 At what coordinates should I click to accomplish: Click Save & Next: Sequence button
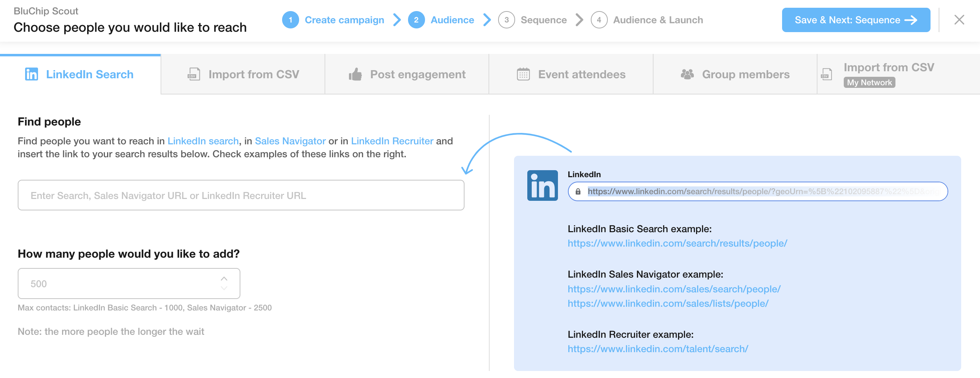(856, 20)
